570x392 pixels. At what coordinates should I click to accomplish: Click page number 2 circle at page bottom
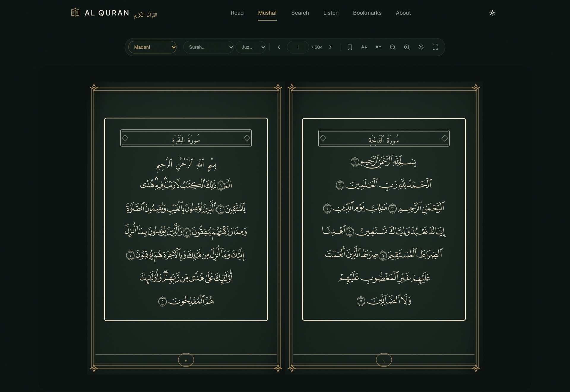pos(186,360)
